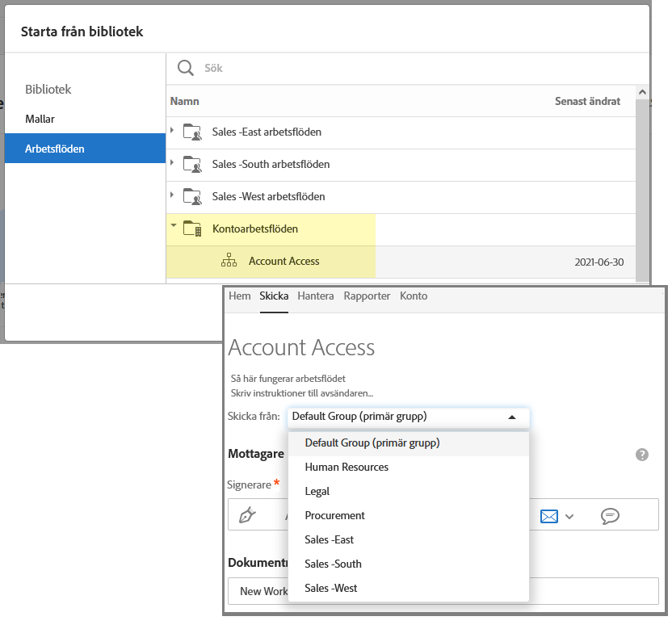This screenshot has width=672, height=625.
Task: Expand the Sales -East arbetsflöden folder
Action: pos(172,132)
